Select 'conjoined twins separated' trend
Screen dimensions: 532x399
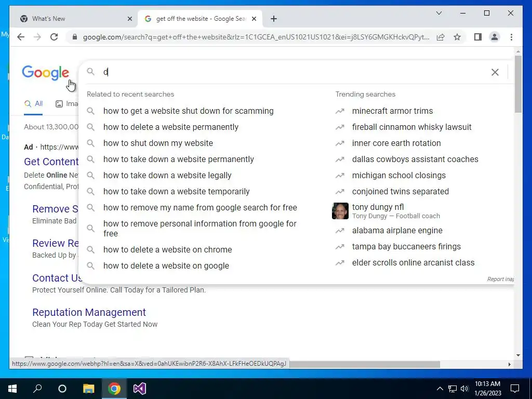click(x=401, y=191)
